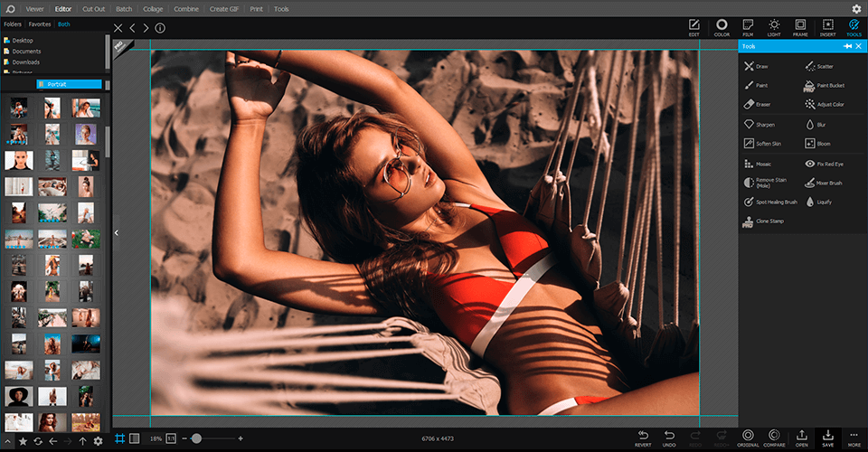Click the Compare button
868x452 pixels.
click(773, 438)
